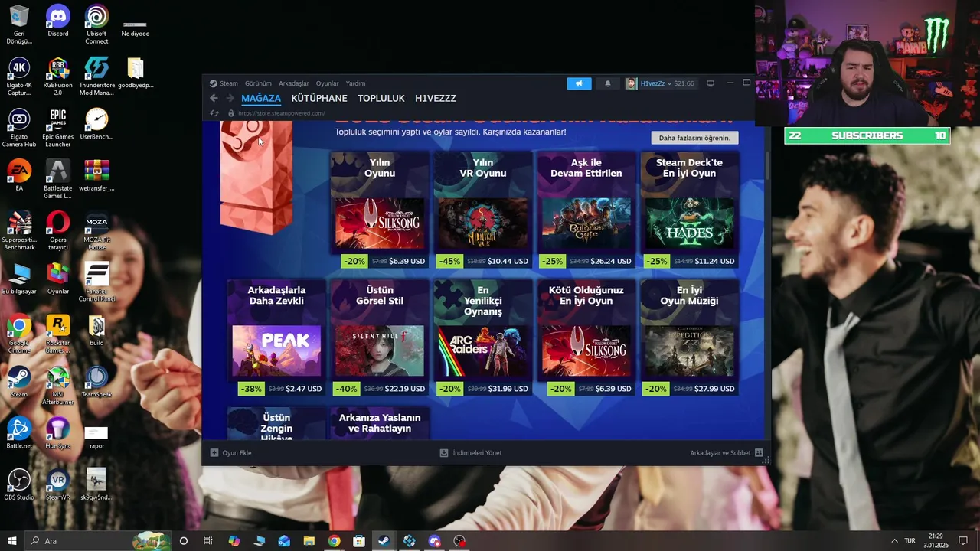Open the Görünüm menu
This screenshot has width=980, height=551.
(258, 83)
